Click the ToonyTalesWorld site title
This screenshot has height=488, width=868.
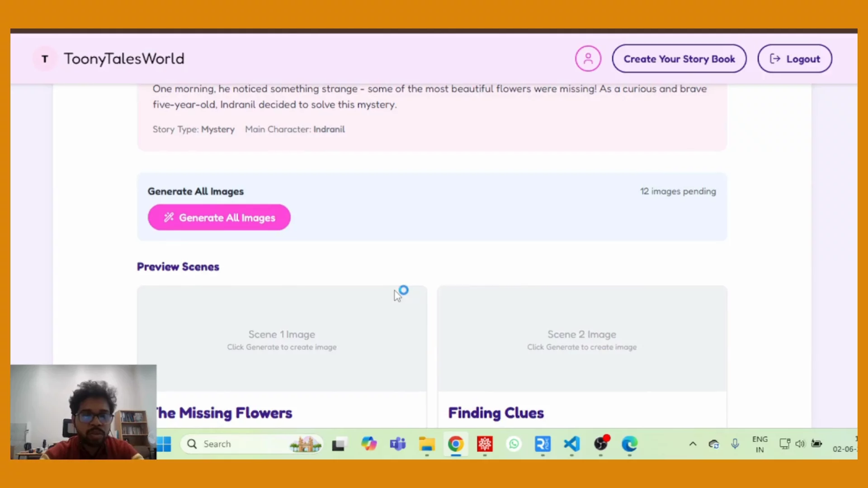124,59
